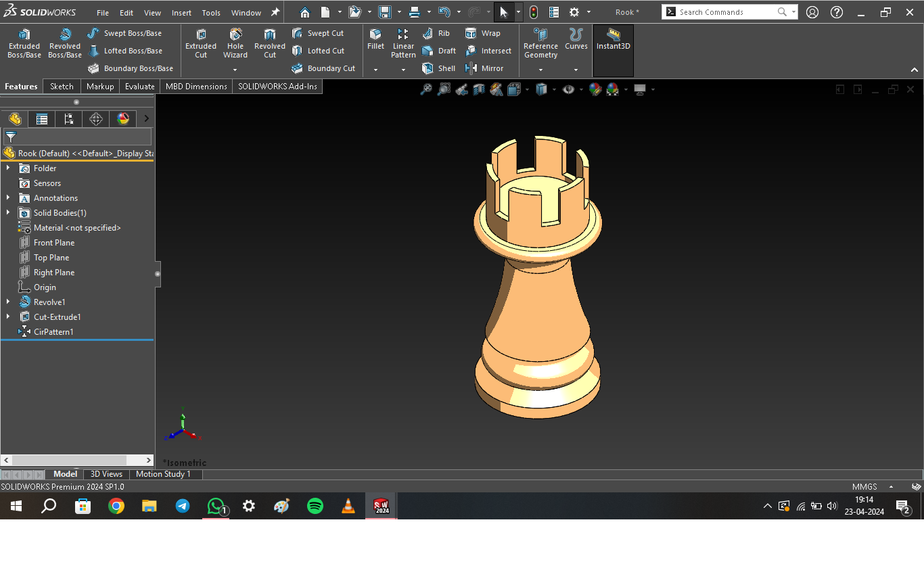The image size is (924, 585).
Task: Select the Mirror feature tool
Action: tap(484, 68)
